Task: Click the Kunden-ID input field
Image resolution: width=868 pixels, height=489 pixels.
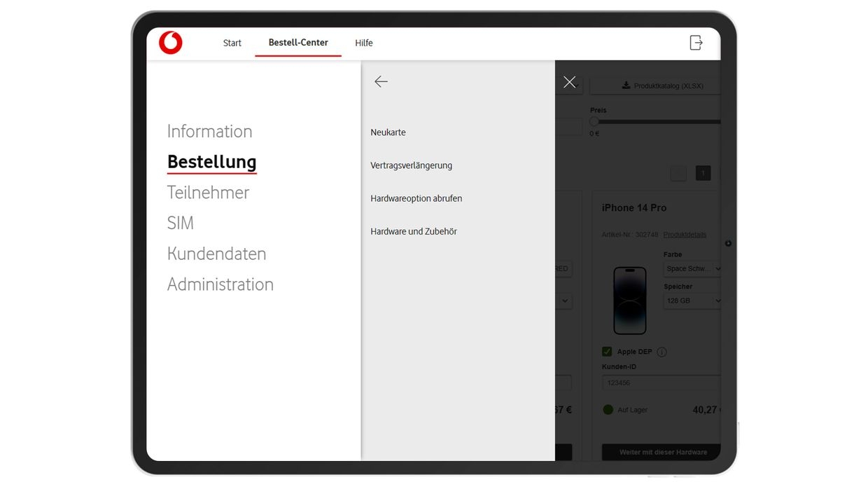Action: coord(660,383)
